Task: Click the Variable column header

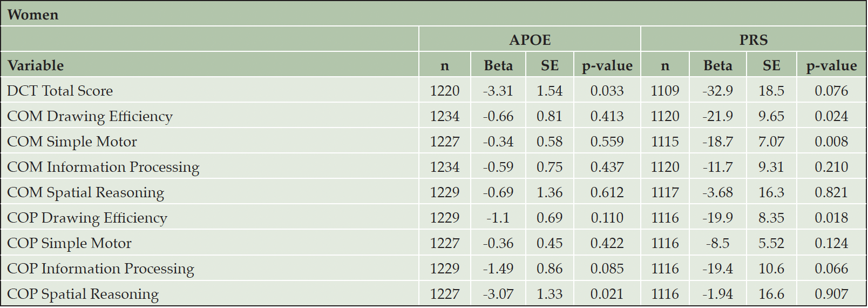Action: tap(36, 65)
